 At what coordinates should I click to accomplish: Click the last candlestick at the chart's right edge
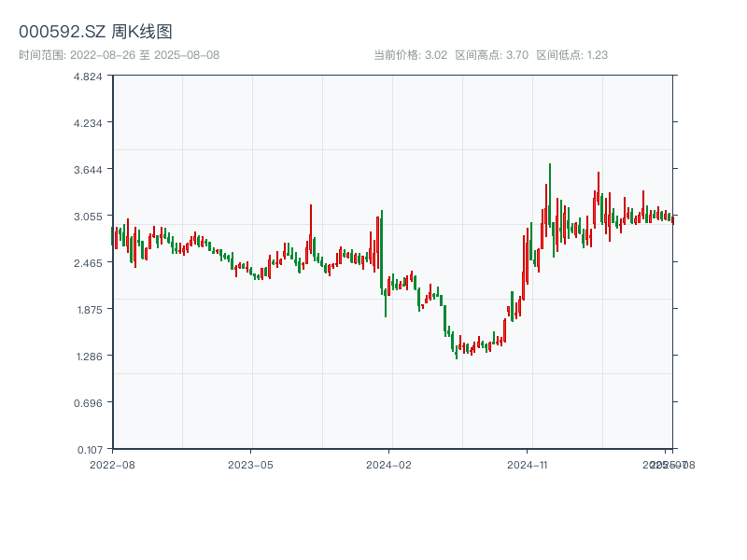click(672, 220)
